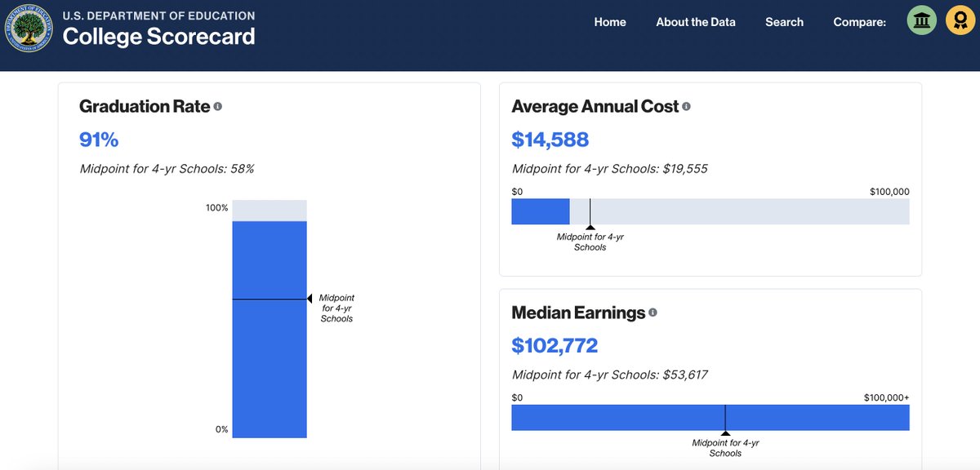Click the Compare: label in navigation

tap(859, 22)
